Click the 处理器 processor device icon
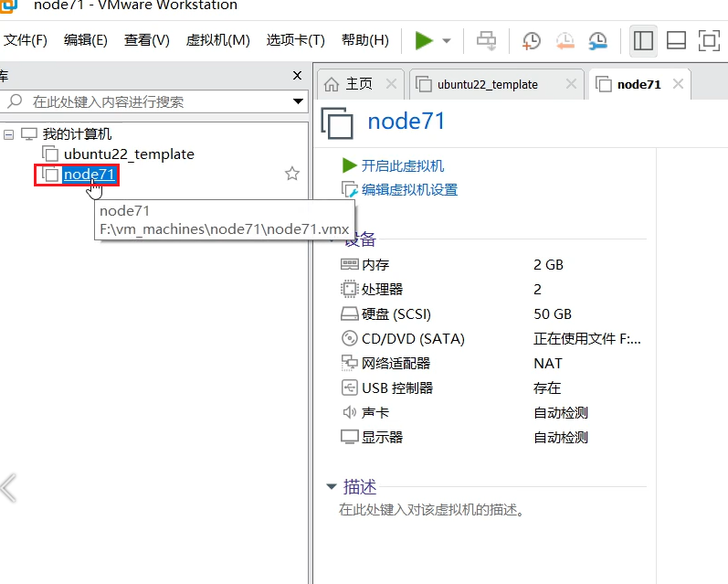The image size is (728, 584). pos(350,289)
